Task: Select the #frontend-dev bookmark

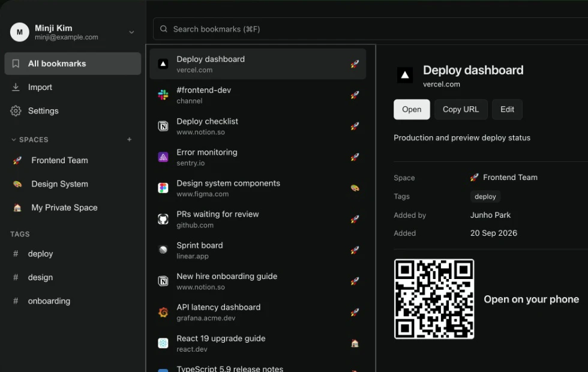Action: pyautogui.click(x=257, y=95)
